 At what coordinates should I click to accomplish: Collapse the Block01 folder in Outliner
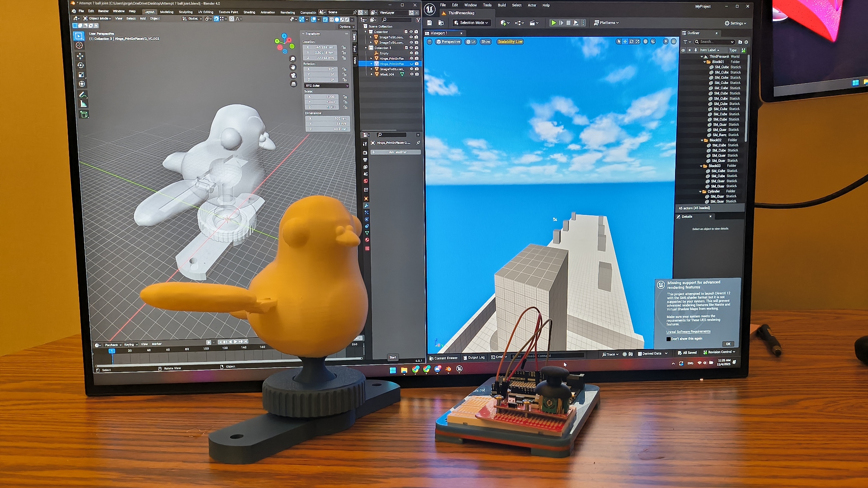pos(704,62)
